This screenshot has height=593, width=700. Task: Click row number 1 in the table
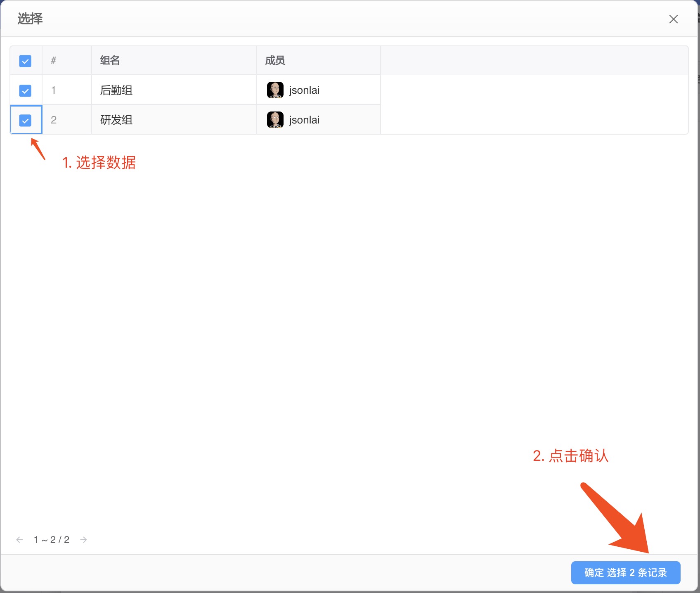pos(54,90)
